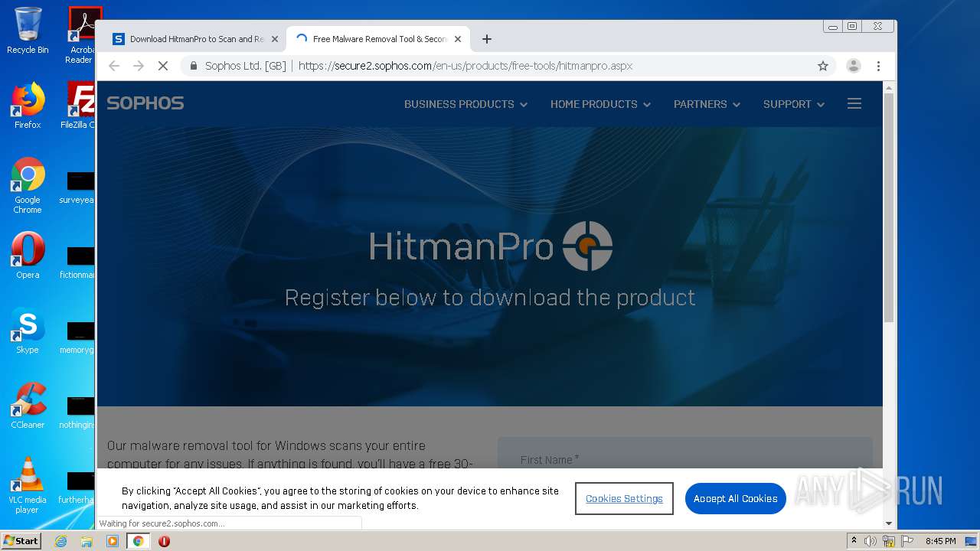Viewport: 980px width, 551px height.
Task: Open Internet Explorer from the taskbar
Action: [60, 541]
